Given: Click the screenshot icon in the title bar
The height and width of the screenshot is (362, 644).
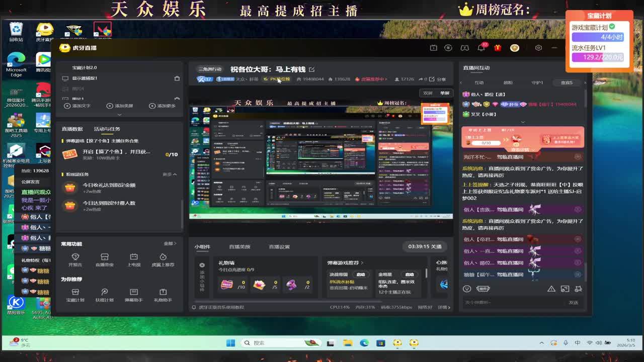Looking at the screenshot, I should pyautogui.click(x=433, y=48).
